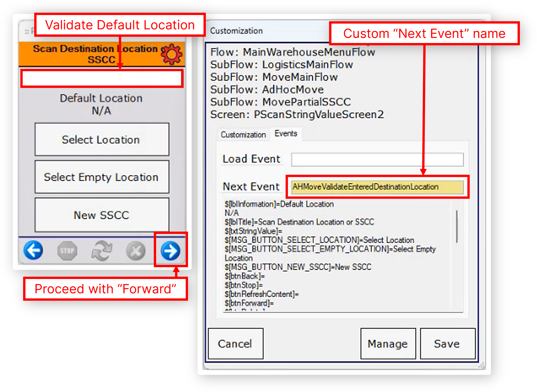This screenshot has width=537, height=392.
Task: Open customization via the red gear icon
Action: 171,54
